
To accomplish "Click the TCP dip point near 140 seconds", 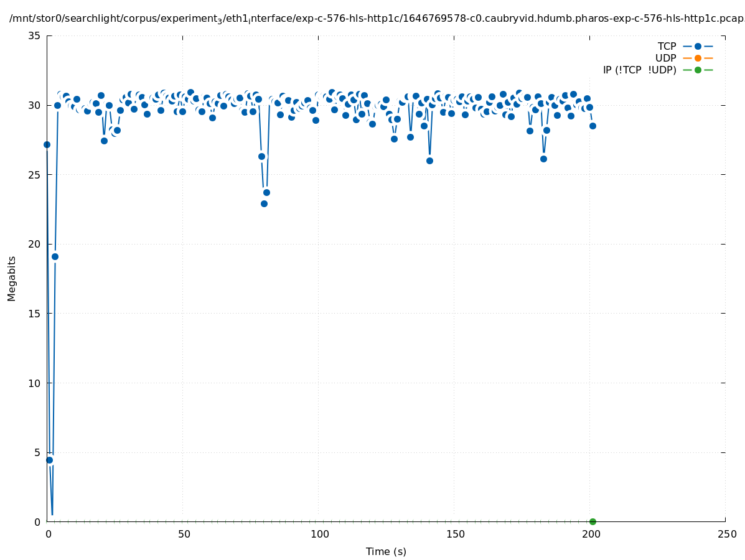I will 429,161.
